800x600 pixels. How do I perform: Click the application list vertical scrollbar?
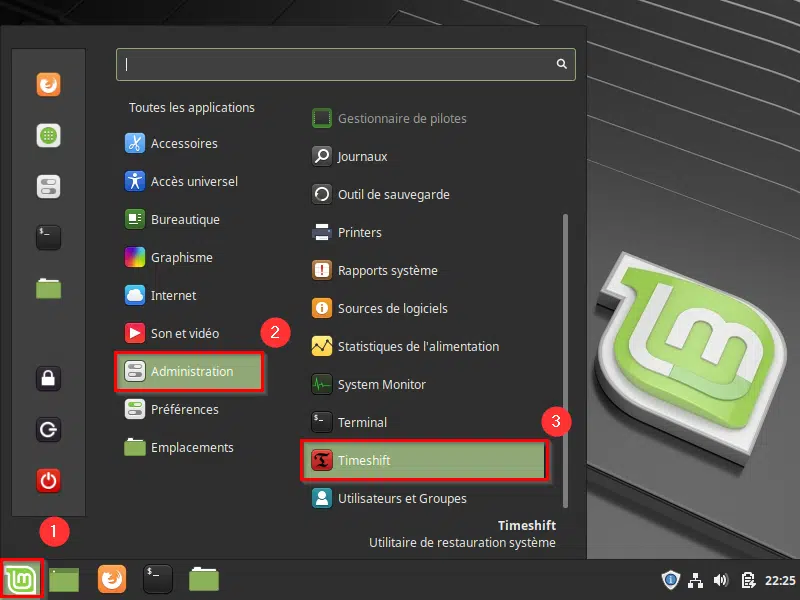[565, 361]
